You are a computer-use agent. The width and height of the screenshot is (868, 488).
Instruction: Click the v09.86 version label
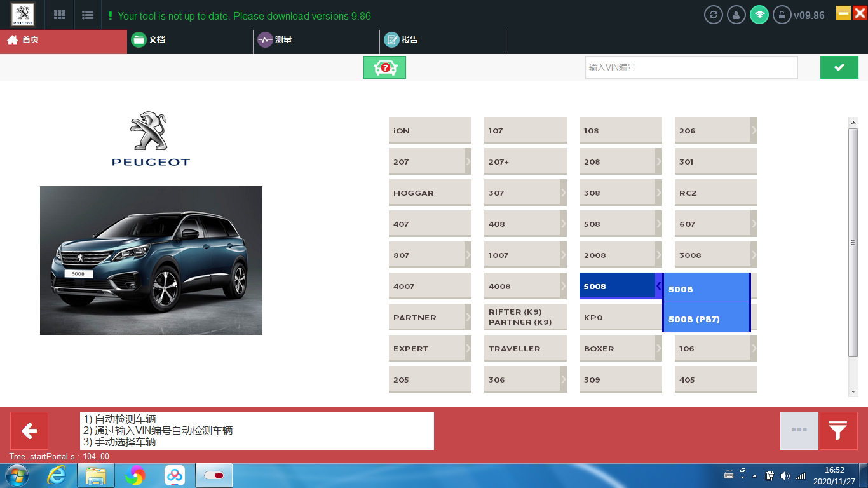(x=809, y=15)
